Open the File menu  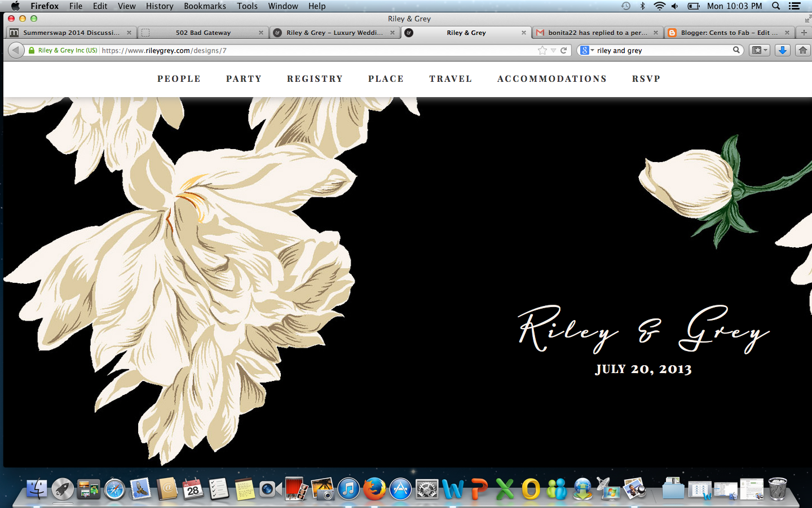tap(76, 6)
